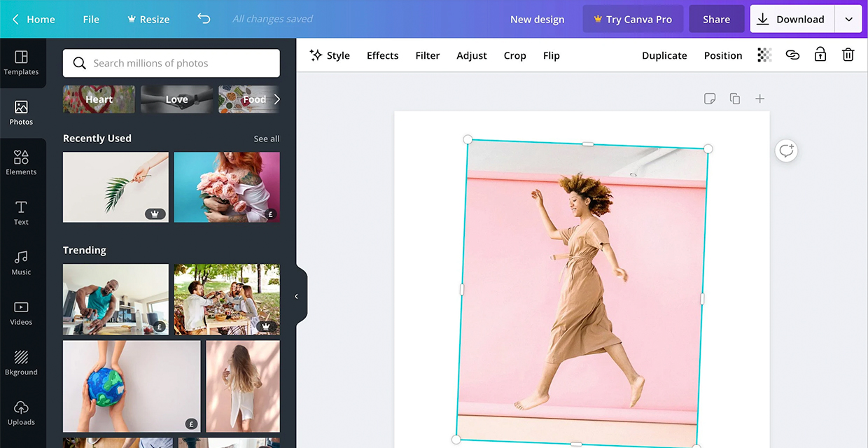Open the Elements panel in the sidebar
Screen dimensions: 868x448
(21, 162)
